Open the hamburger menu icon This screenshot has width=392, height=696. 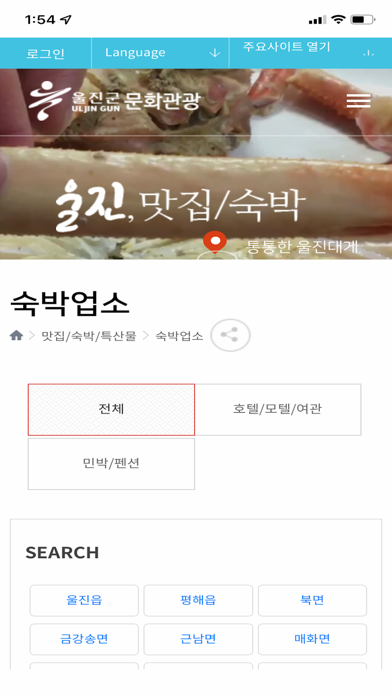[x=358, y=101]
